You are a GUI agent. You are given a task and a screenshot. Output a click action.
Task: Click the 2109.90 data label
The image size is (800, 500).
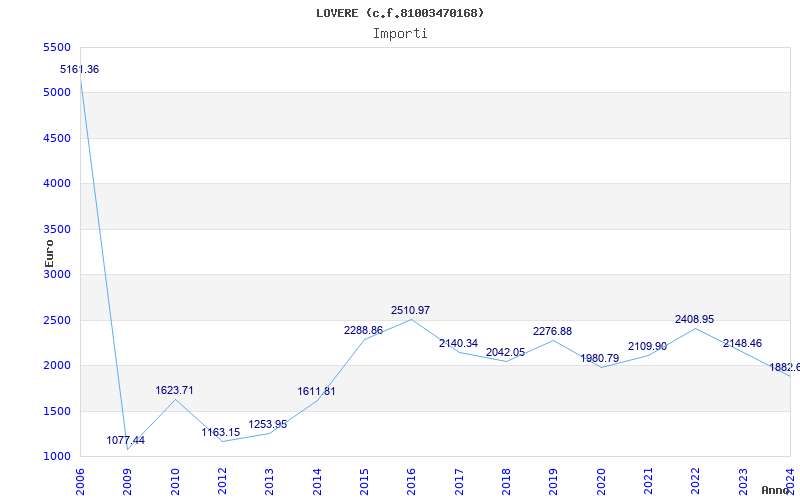tap(647, 347)
